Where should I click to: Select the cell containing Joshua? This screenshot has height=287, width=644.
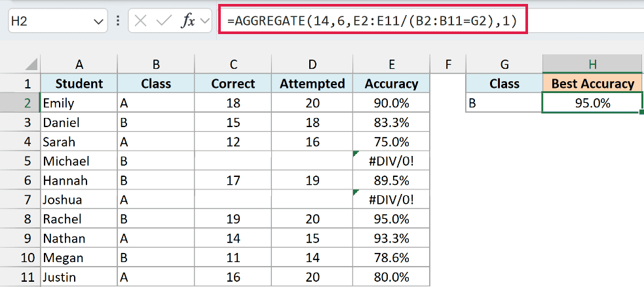point(79,200)
